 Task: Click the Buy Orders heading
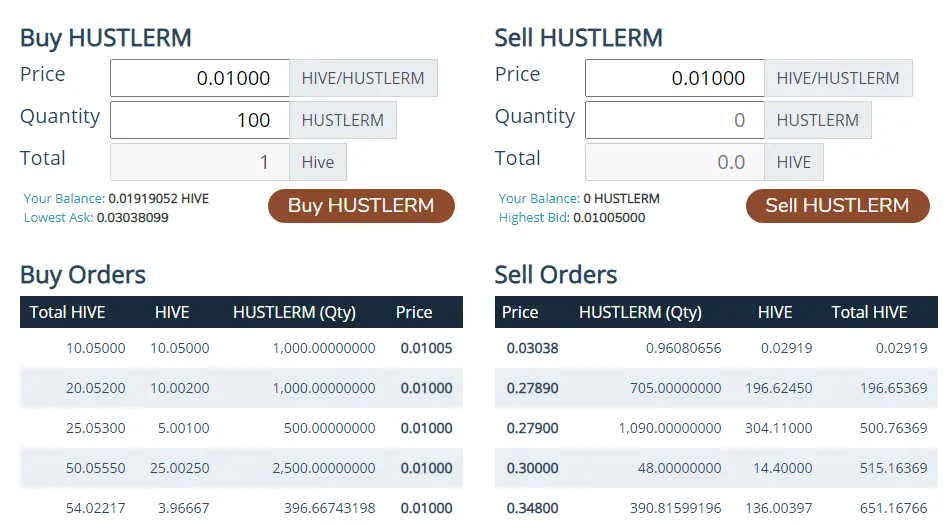[83, 275]
